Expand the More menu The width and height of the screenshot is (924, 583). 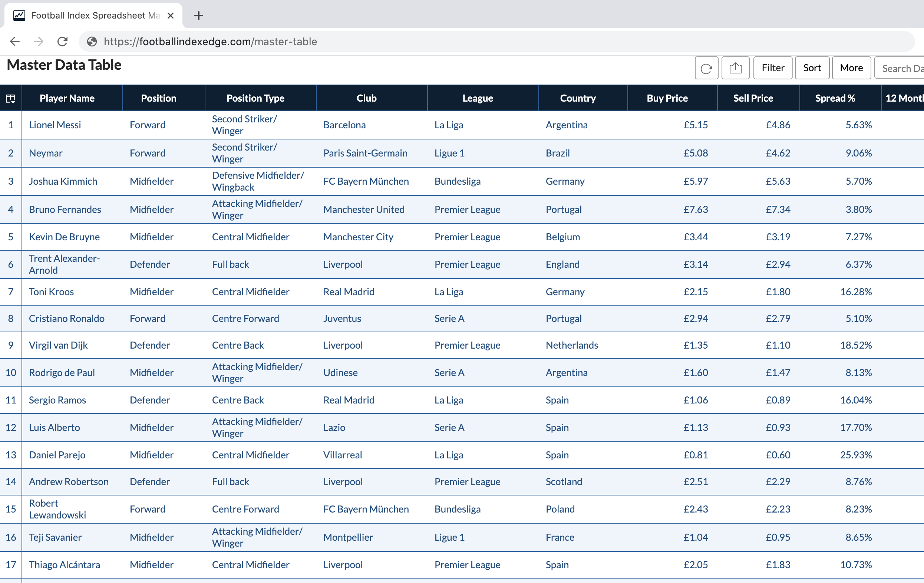point(851,68)
